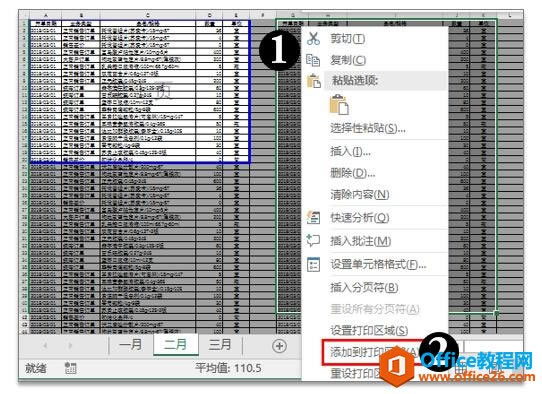Choose 插入(I)... menu entry
Screen dimensions: 542x394
click(x=350, y=151)
